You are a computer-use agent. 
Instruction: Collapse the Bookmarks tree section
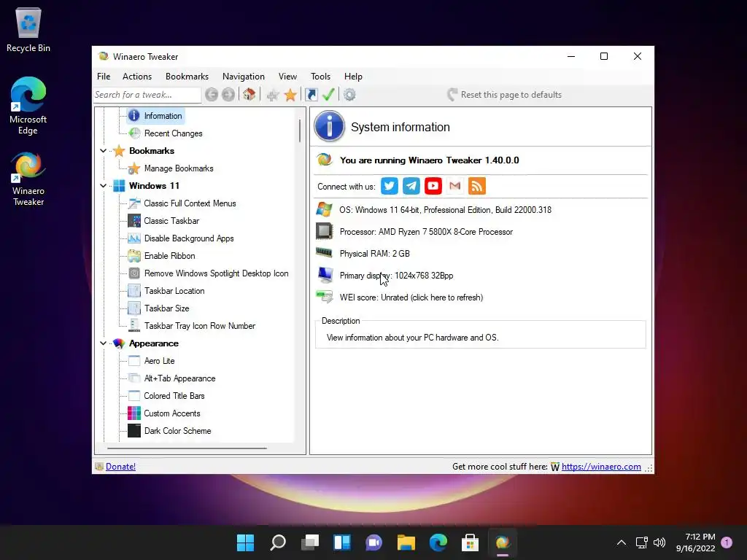coord(103,151)
